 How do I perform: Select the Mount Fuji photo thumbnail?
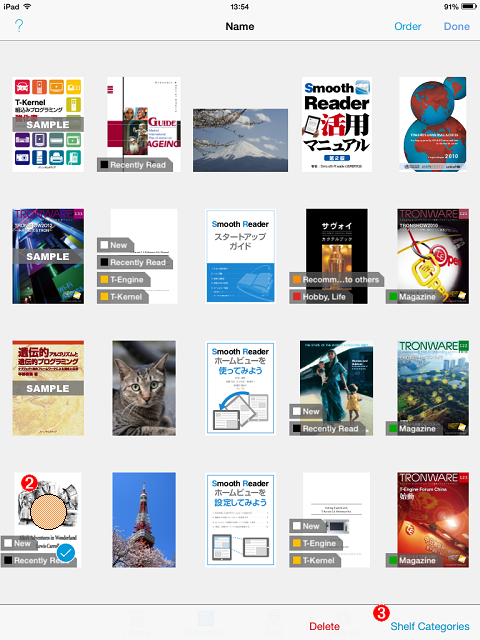click(x=240, y=140)
